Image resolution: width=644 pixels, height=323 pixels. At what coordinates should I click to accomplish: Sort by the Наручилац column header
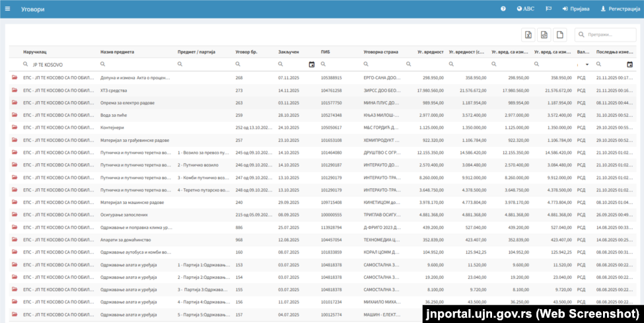[x=35, y=52]
